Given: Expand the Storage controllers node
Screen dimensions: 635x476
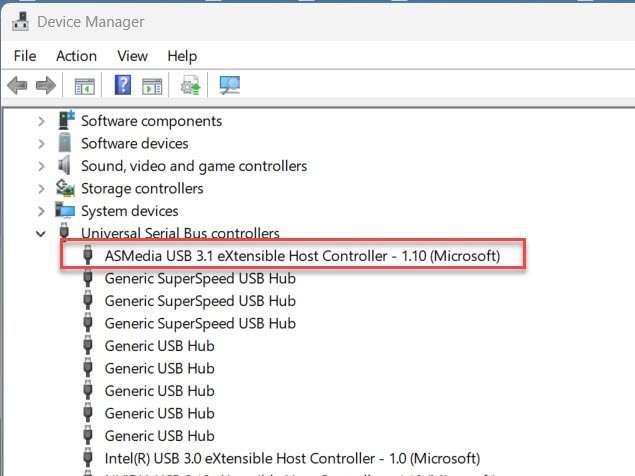Looking at the screenshot, I should click(x=41, y=189).
